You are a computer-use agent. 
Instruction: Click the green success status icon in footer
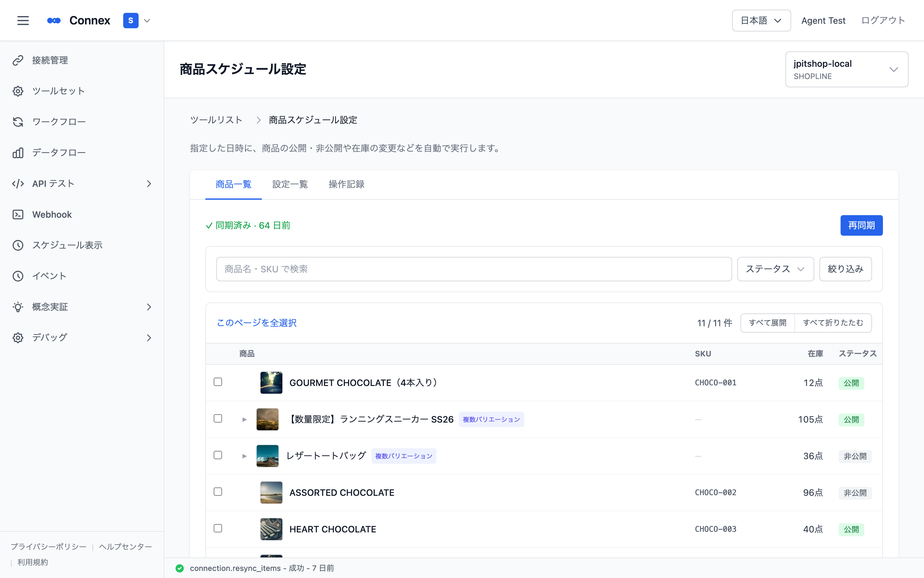click(x=179, y=568)
